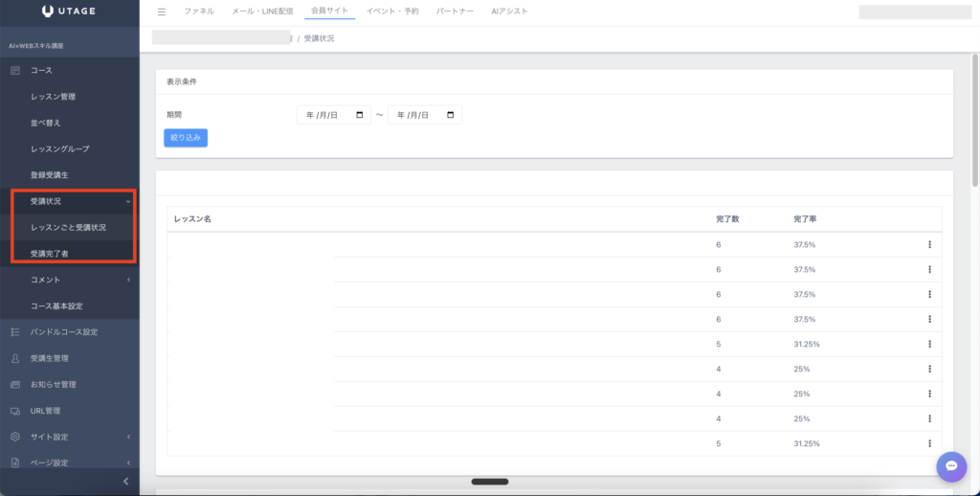The width and height of the screenshot is (980, 496).
Task: Open row menu for first 25% row
Action: point(929,369)
